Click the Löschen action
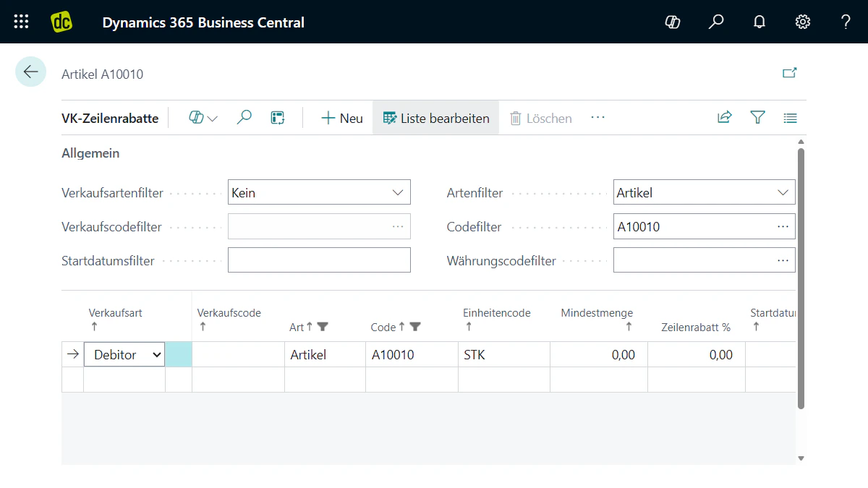The image size is (868, 488). tap(541, 118)
